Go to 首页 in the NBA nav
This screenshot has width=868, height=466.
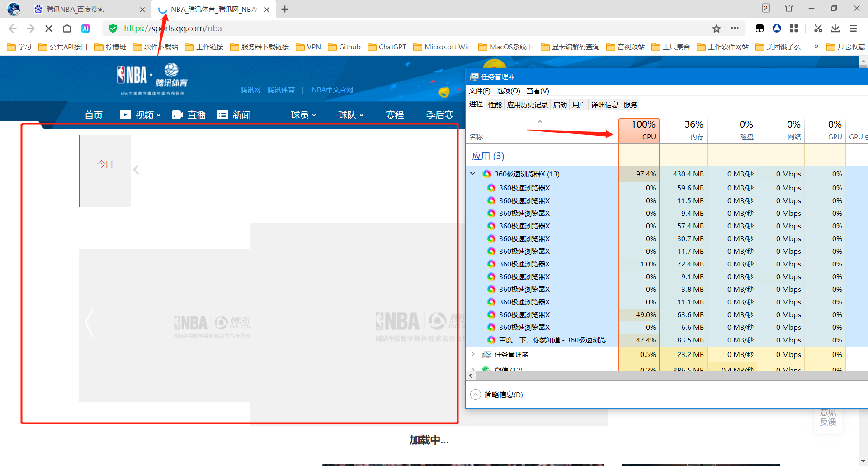(94, 115)
